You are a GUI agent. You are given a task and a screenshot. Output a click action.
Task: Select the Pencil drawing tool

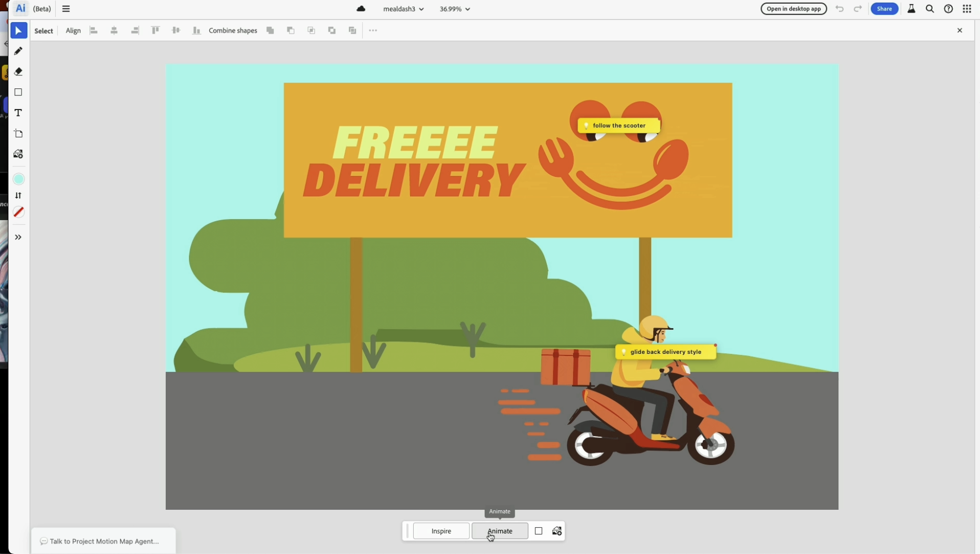tap(18, 51)
